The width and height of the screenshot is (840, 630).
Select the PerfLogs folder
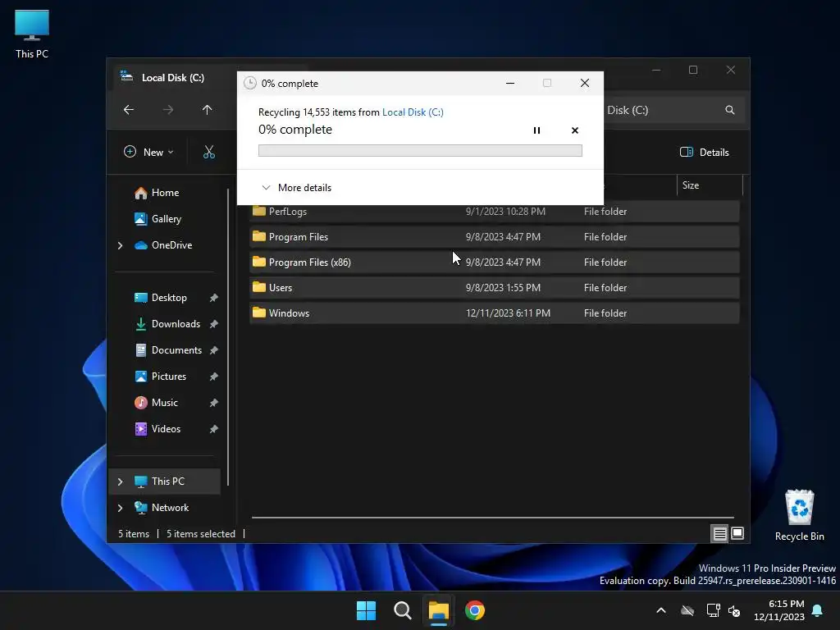494,211
